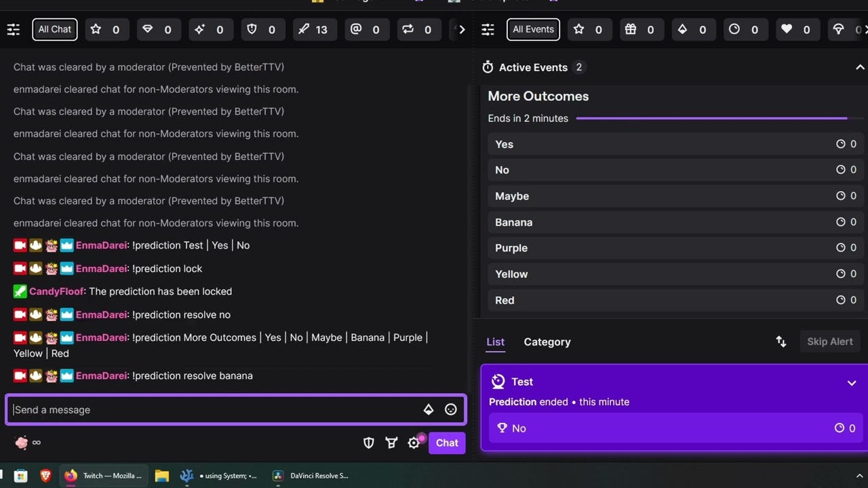Image resolution: width=868 pixels, height=488 pixels.
Task: Click the Test prediction icon
Action: [x=498, y=382]
